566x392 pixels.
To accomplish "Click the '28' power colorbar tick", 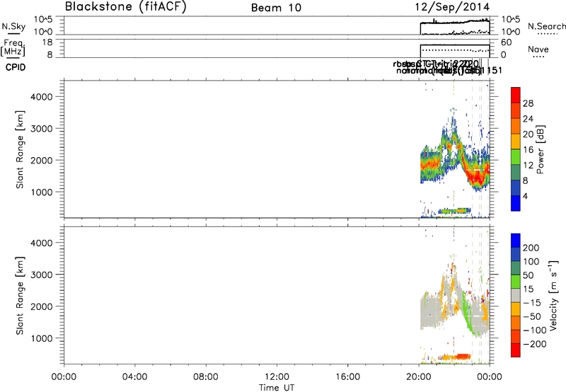I will point(528,103).
